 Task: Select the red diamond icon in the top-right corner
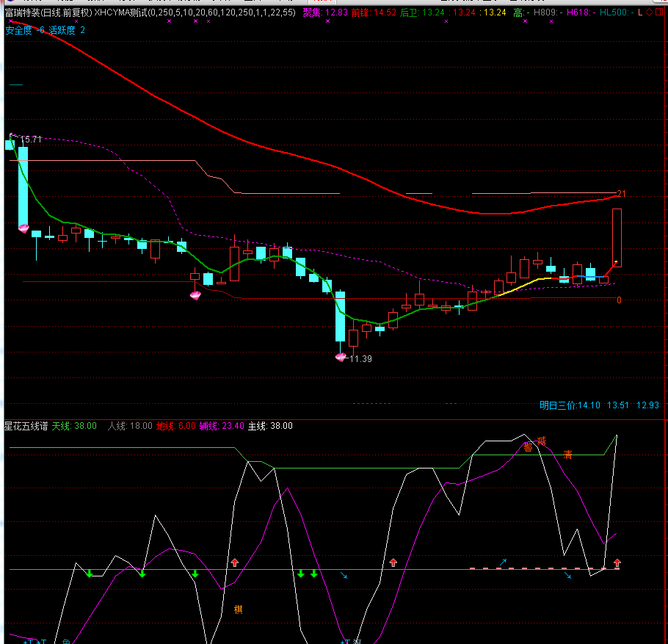tap(649, 12)
